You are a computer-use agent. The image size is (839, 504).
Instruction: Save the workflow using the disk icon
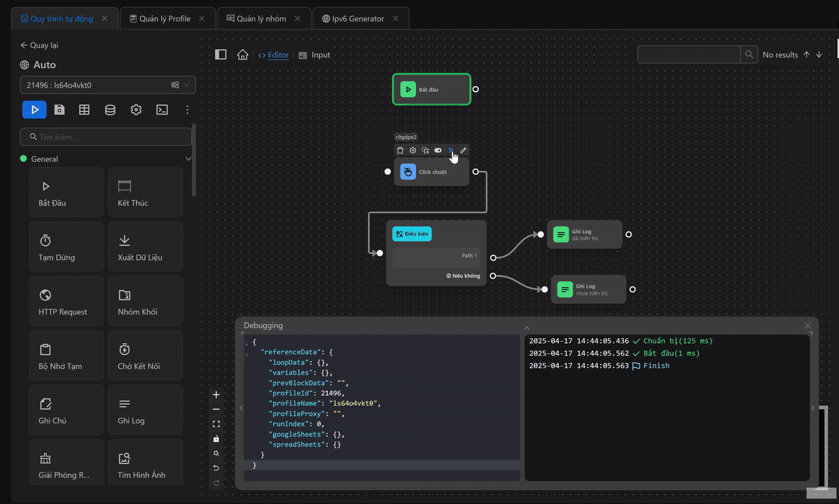60,110
